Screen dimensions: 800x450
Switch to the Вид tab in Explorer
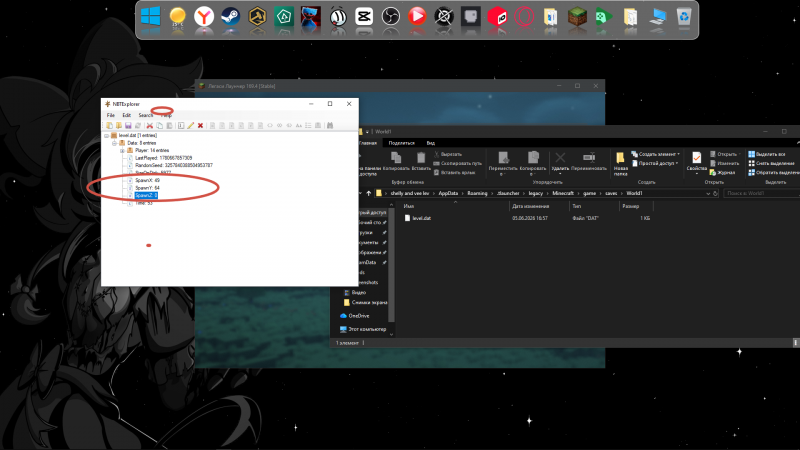[431, 143]
